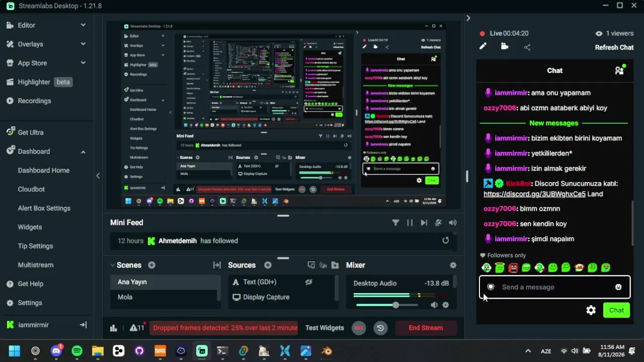
Task: Collapse the left panel with the chevron left of the preview
Action: pos(98,175)
